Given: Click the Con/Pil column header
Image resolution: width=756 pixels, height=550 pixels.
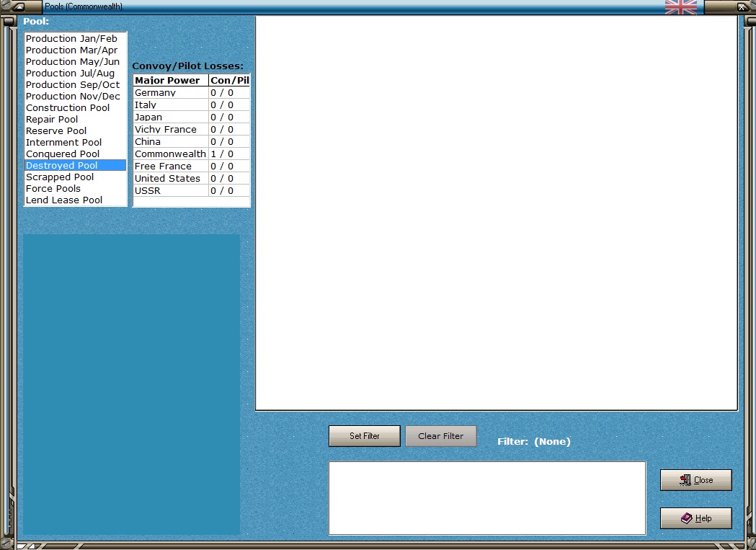Looking at the screenshot, I should click(229, 80).
